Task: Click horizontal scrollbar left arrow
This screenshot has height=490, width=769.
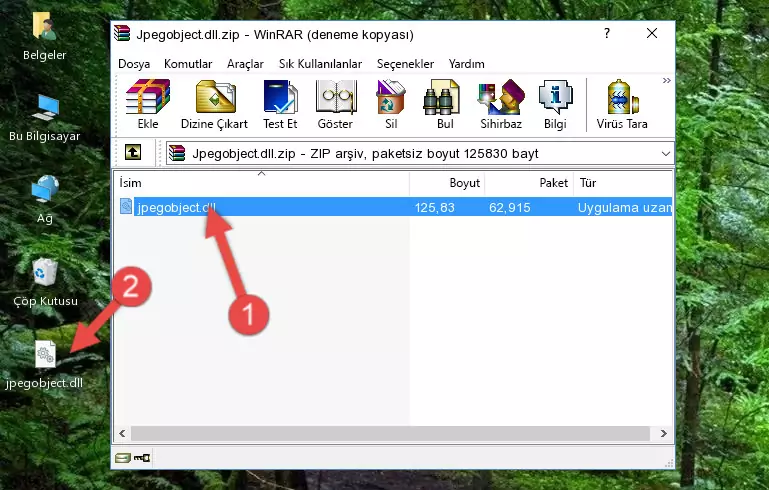Action: (122, 434)
